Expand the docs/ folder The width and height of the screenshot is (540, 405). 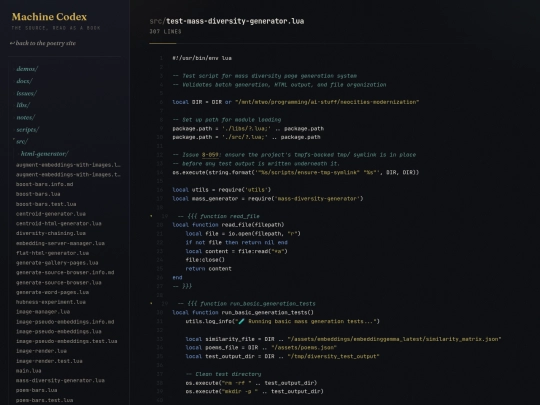pos(24,81)
